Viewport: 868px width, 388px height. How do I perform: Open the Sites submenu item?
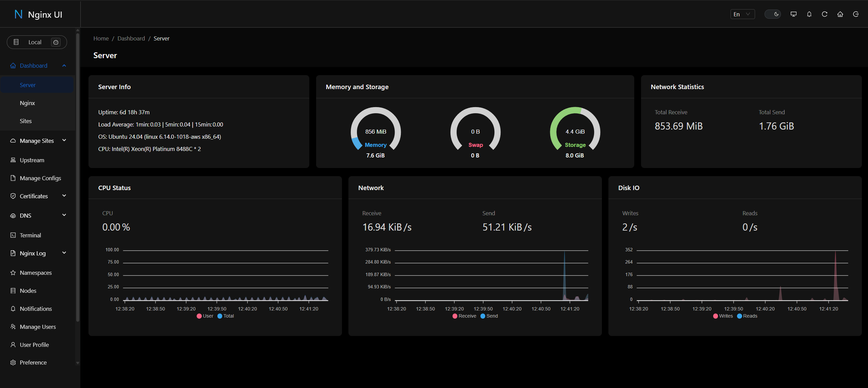(x=37, y=121)
